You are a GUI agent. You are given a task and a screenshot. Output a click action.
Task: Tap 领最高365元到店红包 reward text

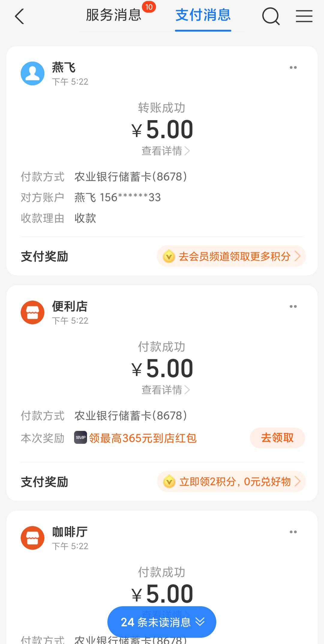pyautogui.click(x=143, y=438)
